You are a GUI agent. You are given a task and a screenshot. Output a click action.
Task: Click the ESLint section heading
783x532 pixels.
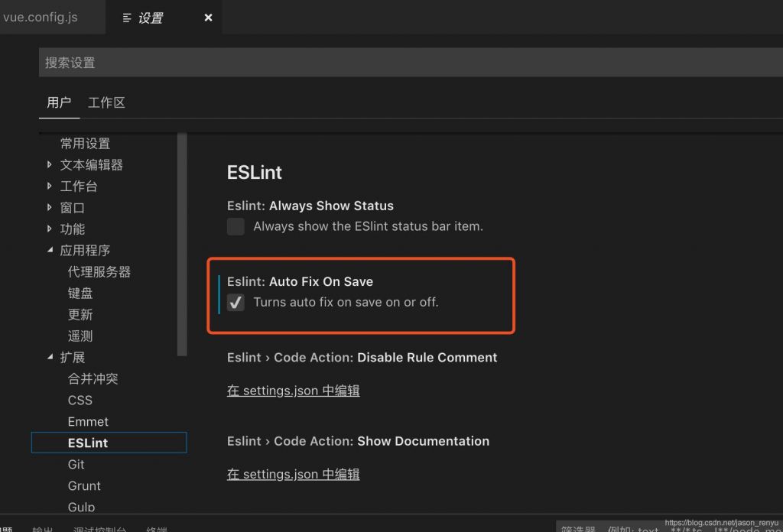pos(254,172)
